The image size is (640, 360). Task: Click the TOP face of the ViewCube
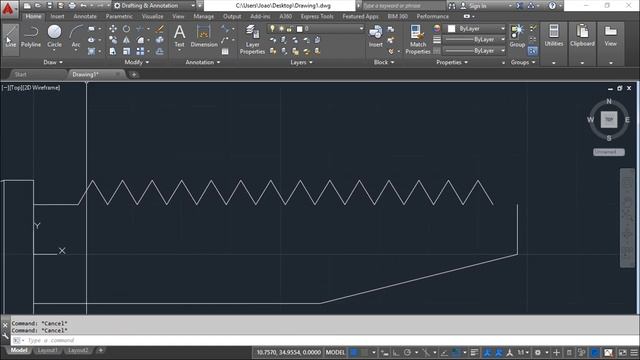point(609,120)
